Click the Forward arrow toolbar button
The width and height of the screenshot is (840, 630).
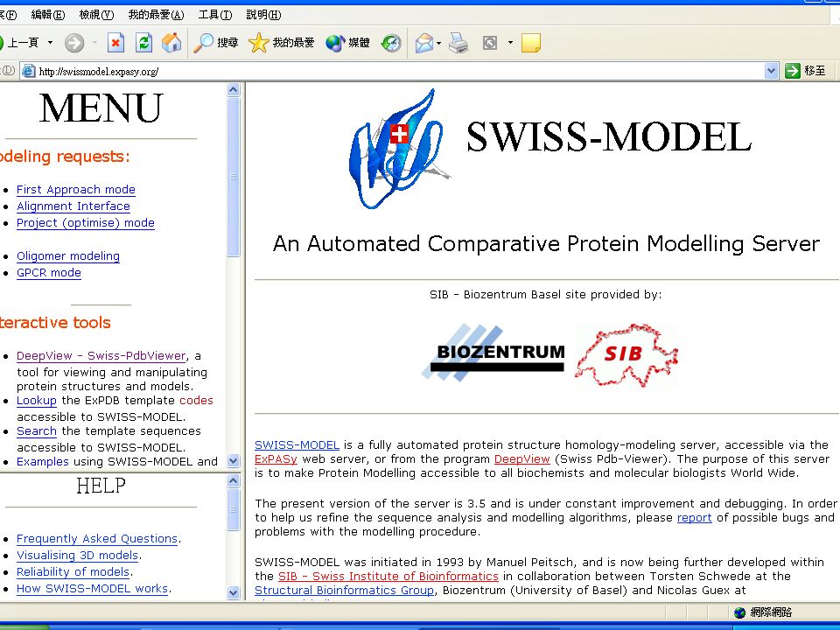[74, 42]
